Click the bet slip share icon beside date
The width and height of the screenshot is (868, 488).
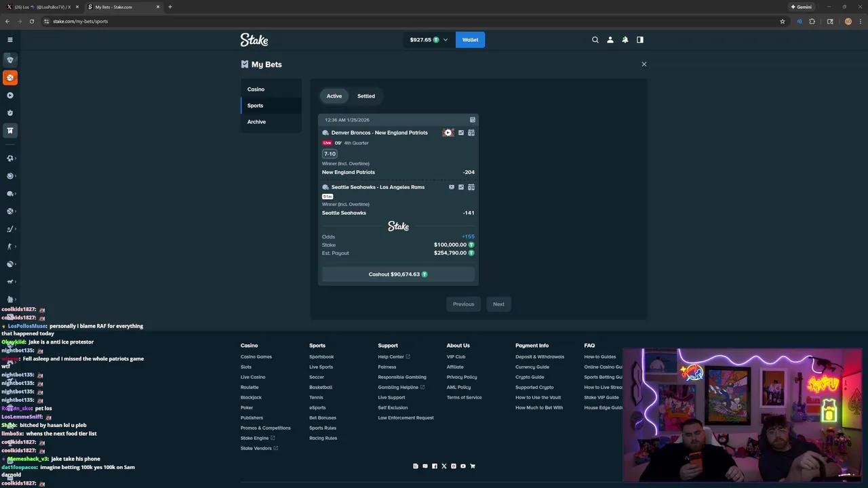click(x=473, y=120)
